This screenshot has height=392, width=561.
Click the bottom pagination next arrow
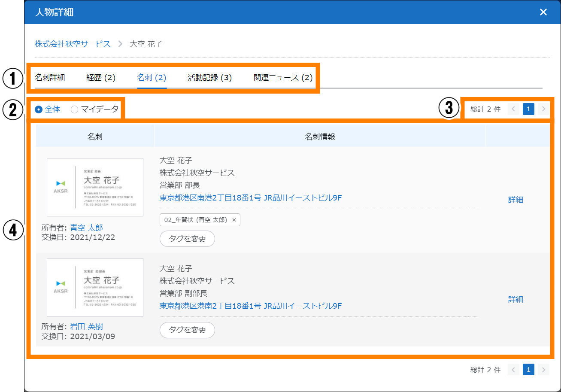pos(543,370)
